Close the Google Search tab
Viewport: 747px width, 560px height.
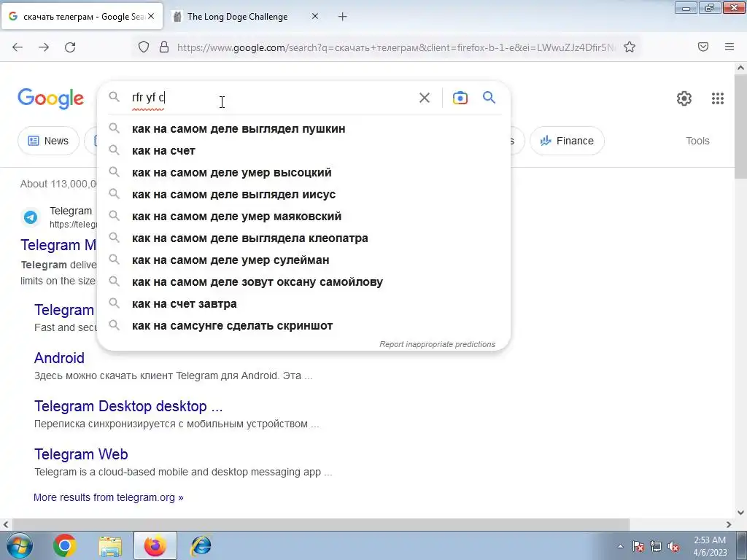tap(151, 16)
